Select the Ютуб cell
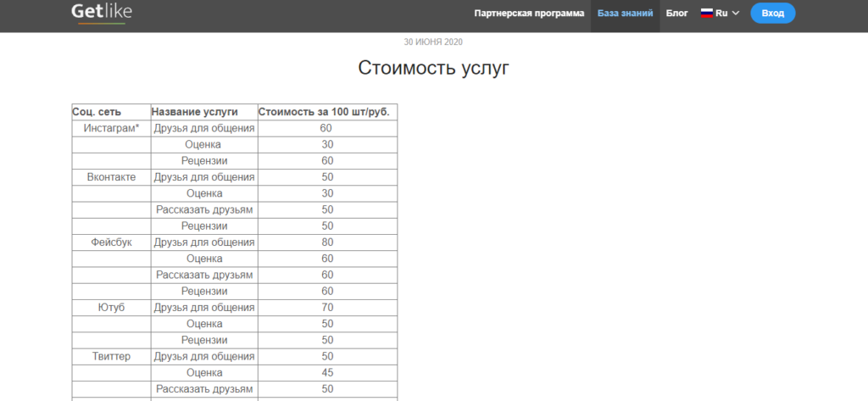The image size is (868, 401). pos(111,308)
